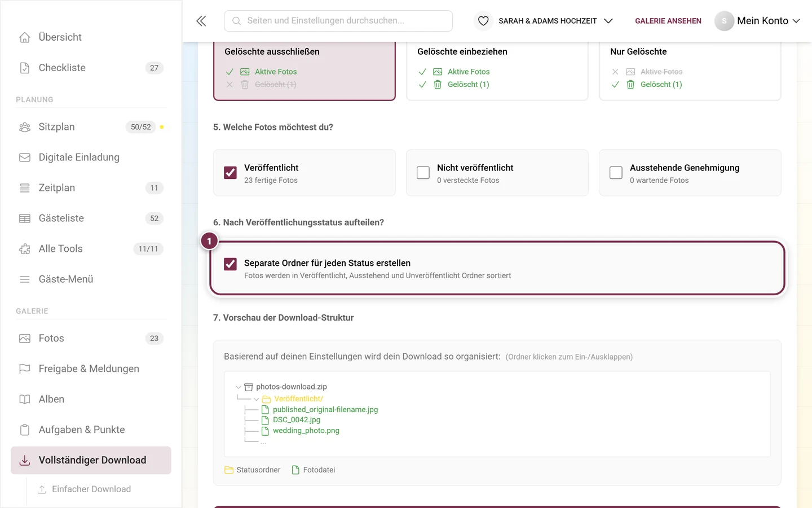Viewport: 812px width, 508px height.
Task: Click the Freigabe & Meldungen flag icon
Action: [x=25, y=369]
